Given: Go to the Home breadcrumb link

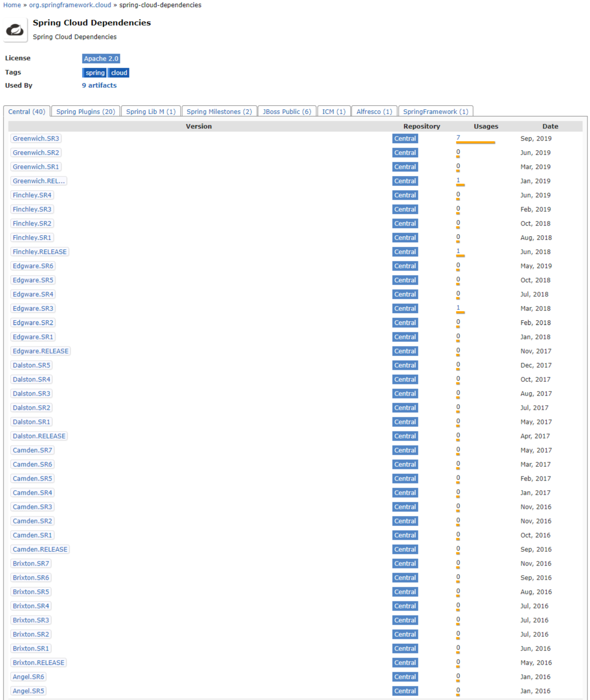Looking at the screenshot, I should coord(12,5).
